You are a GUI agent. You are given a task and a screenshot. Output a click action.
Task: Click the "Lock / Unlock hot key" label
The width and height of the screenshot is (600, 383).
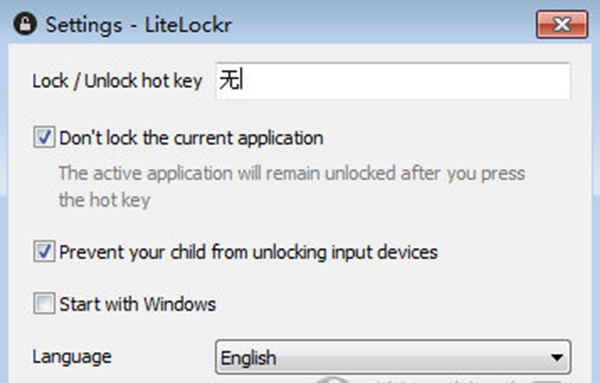(117, 81)
